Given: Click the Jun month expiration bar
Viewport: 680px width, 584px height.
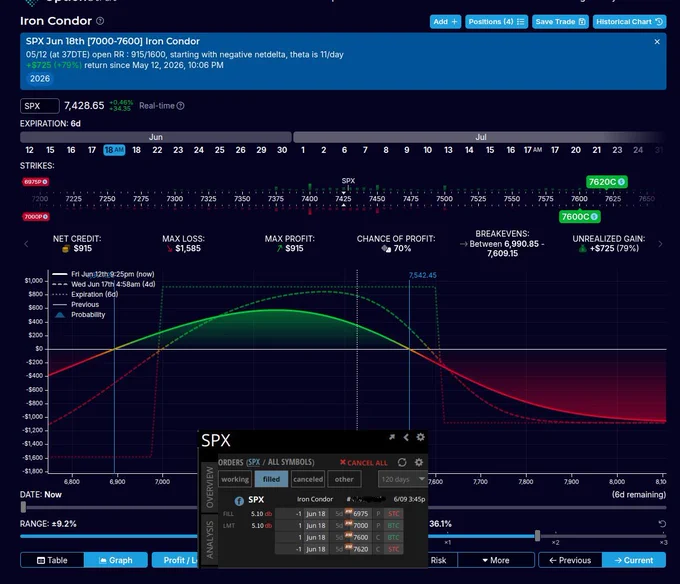Looking at the screenshot, I should [x=156, y=137].
